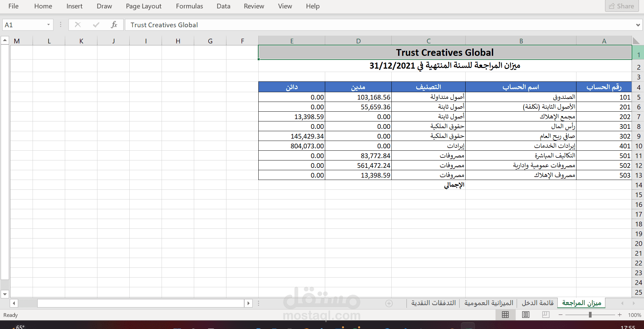Click the formula bar text field

pos(380,25)
